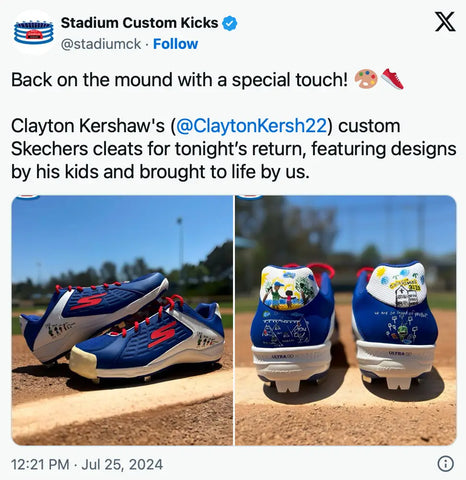Click the Follow link
Screen dimensions: 466x480
click(x=175, y=44)
